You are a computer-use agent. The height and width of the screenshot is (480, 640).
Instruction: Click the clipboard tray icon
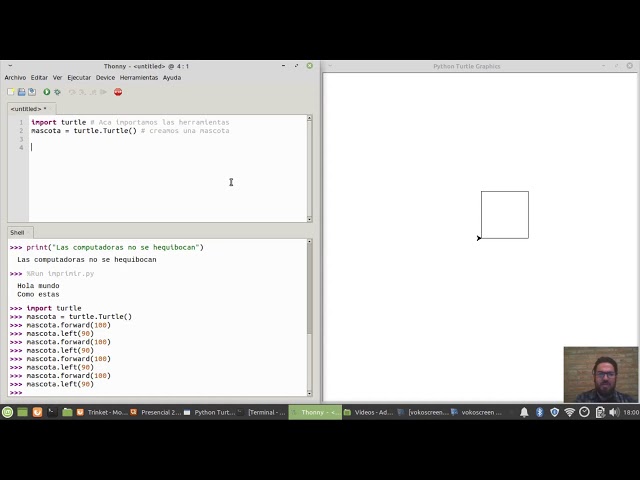point(600,412)
